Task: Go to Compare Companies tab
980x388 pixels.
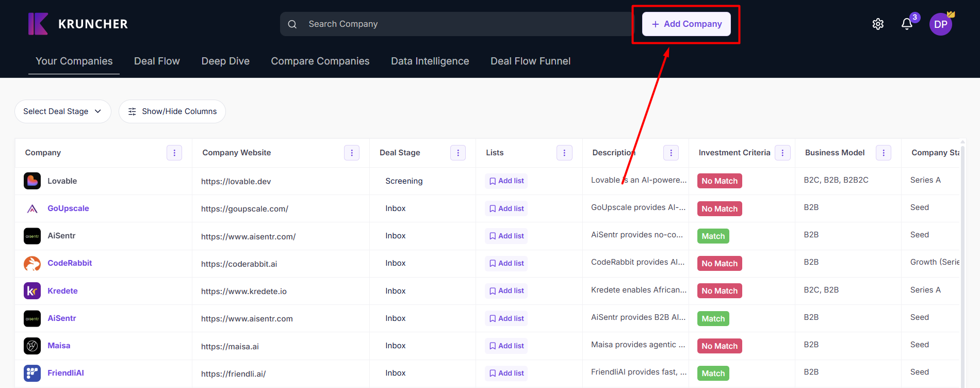Action: pyautogui.click(x=320, y=61)
